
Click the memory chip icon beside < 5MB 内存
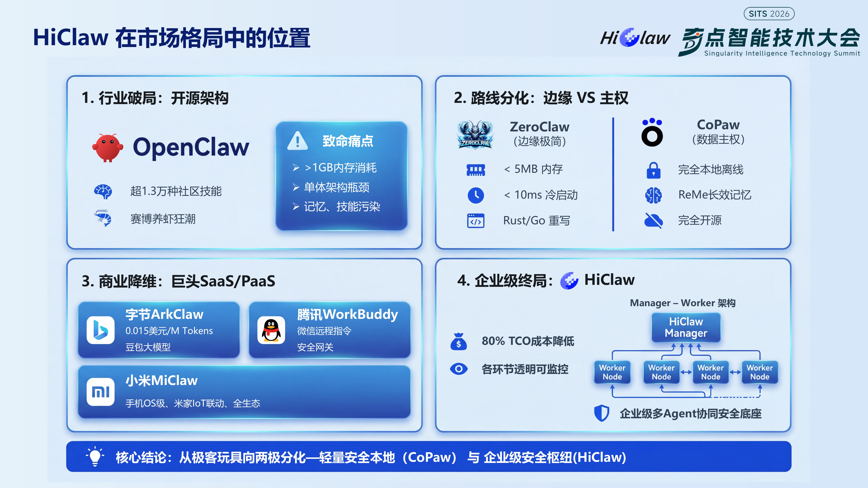pyautogui.click(x=476, y=170)
